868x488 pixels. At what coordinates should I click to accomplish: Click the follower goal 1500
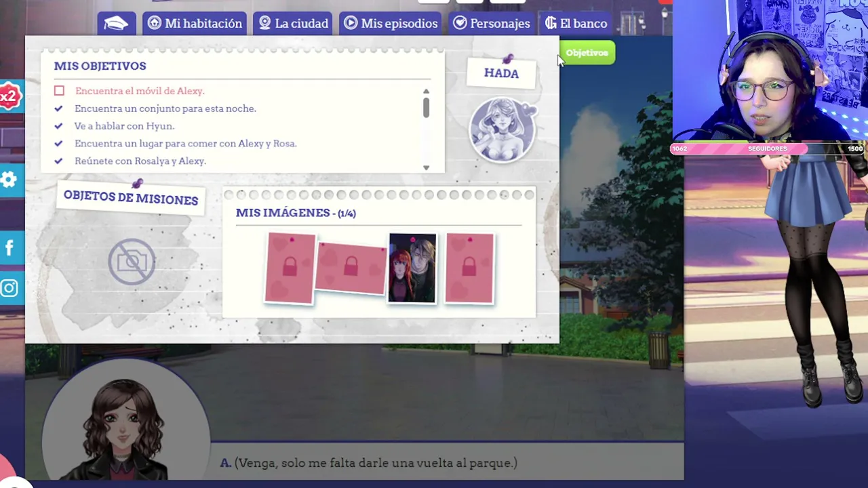(855, 149)
